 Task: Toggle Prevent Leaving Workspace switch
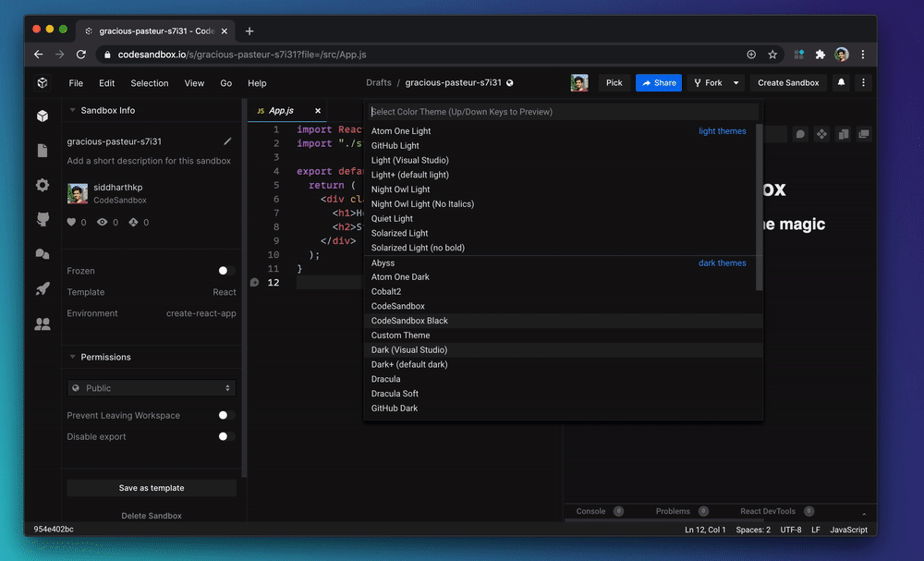(x=226, y=416)
